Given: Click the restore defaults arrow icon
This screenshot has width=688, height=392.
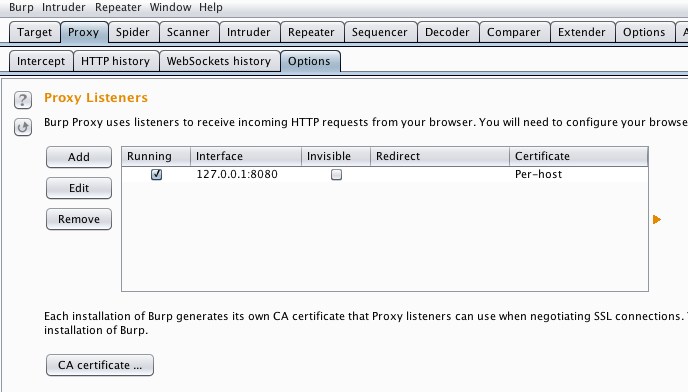Looking at the screenshot, I should [23, 127].
